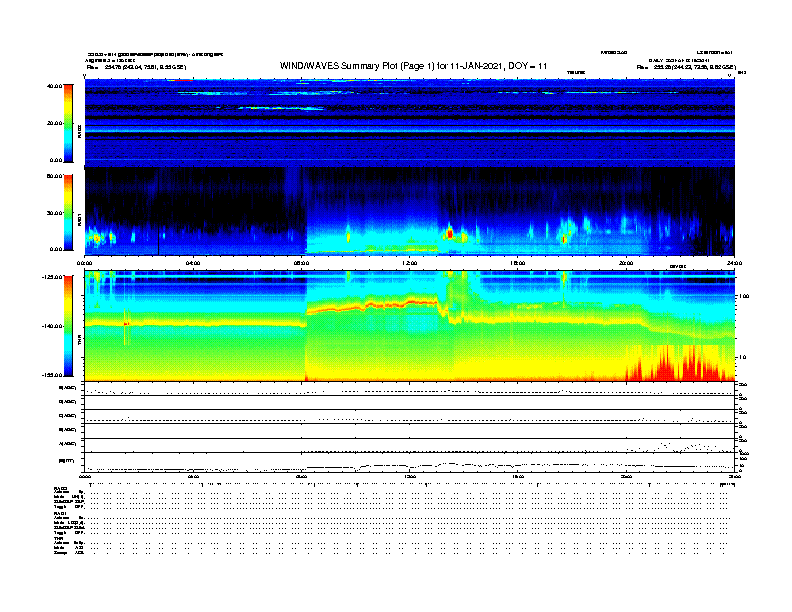Click the RAD1 heading in status table

(x=61, y=514)
